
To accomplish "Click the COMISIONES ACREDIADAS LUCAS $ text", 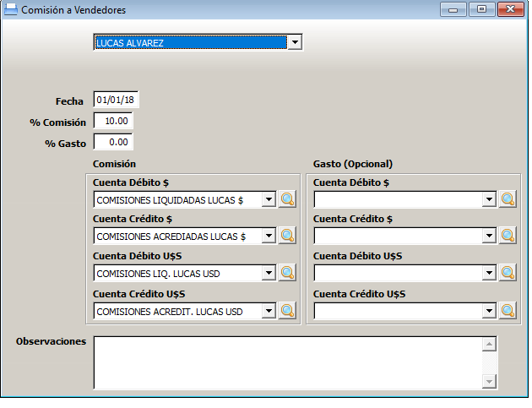I will [x=171, y=237].
